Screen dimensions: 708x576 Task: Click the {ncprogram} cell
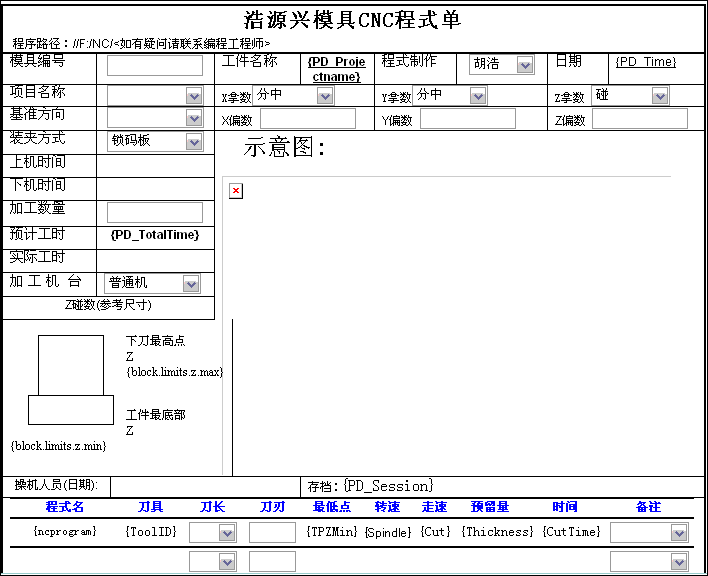65,531
